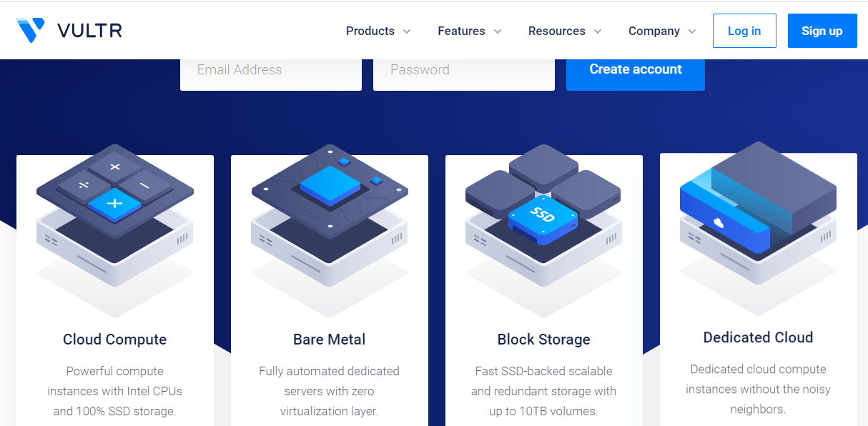The width and height of the screenshot is (868, 426).
Task: Open the Block Storage heading
Action: pyautogui.click(x=544, y=340)
